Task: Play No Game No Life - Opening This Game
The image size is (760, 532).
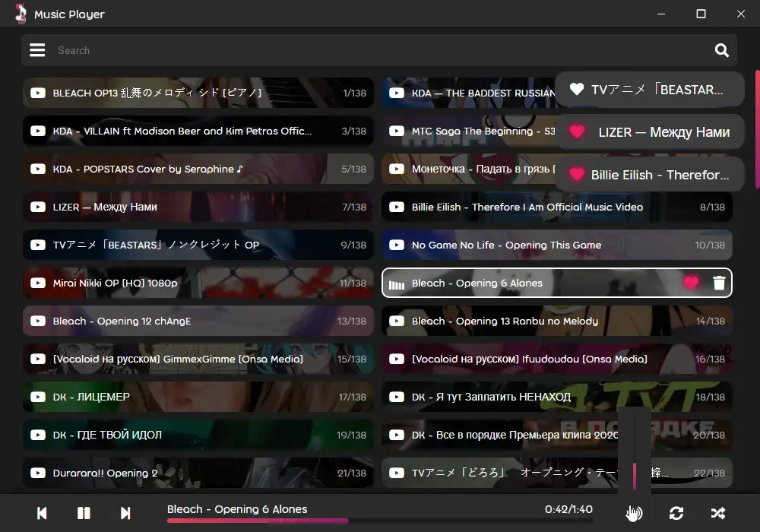Action: pyautogui.click(x=557, y=245)
